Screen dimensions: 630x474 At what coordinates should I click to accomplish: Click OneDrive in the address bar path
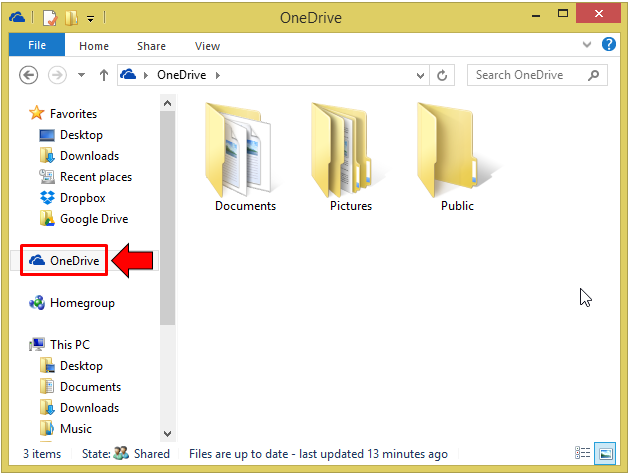(182, 75)
